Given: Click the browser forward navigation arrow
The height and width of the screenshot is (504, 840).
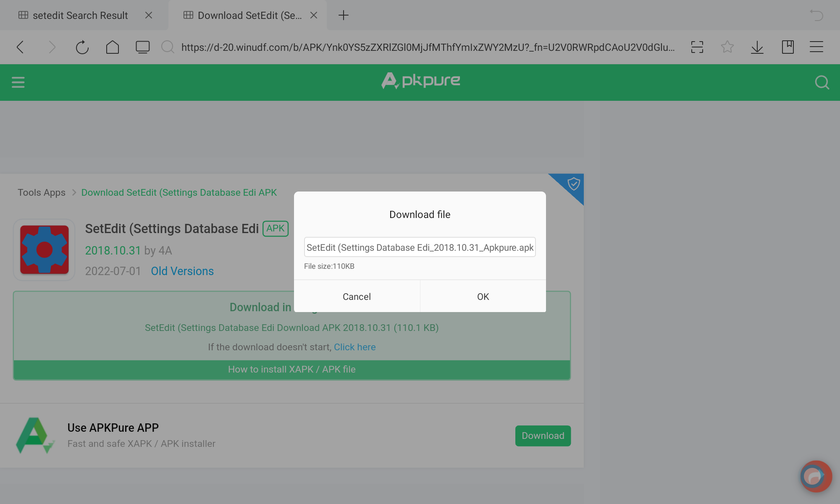Looking at the screenshot, I should pos(52,47).
